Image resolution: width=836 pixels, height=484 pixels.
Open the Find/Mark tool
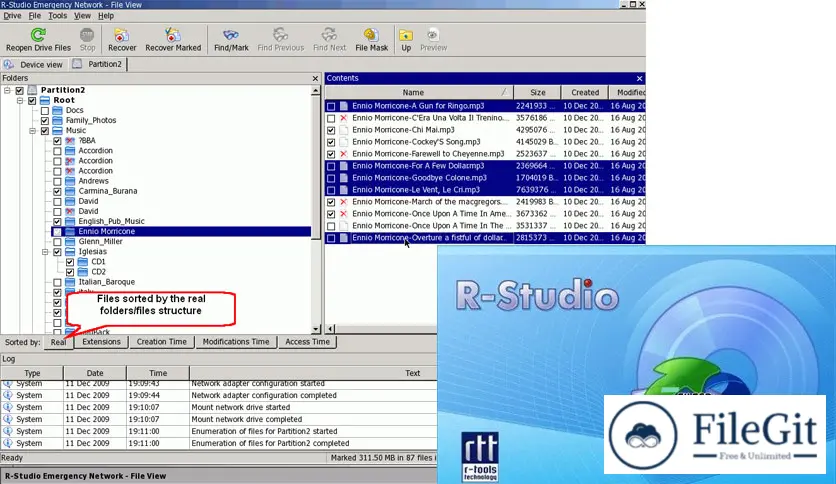[231, 35]
